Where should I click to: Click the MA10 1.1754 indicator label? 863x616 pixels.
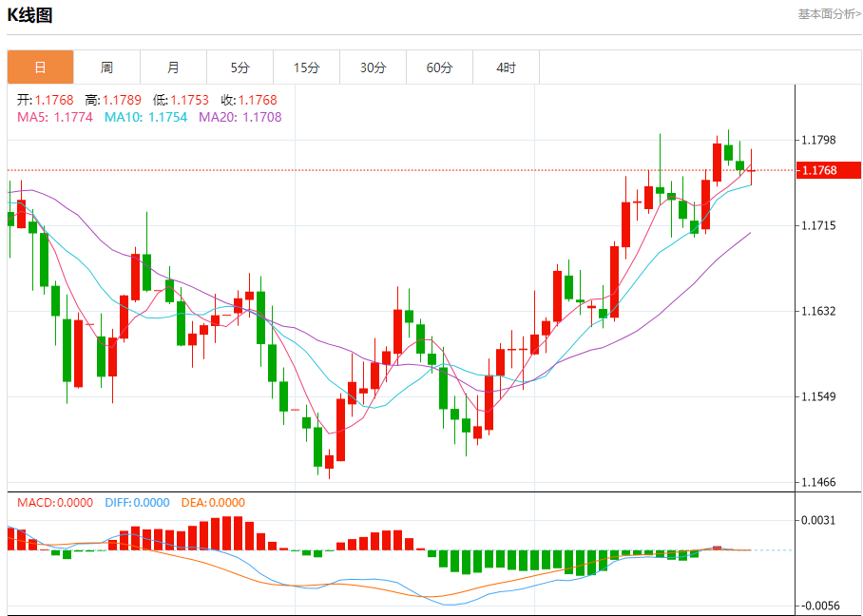(x=147, y=117)
